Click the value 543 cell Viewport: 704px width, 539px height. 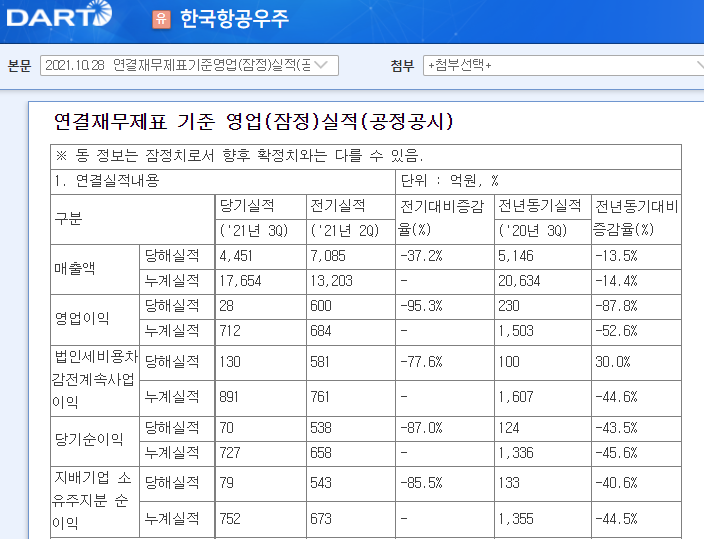coord(351,484)
